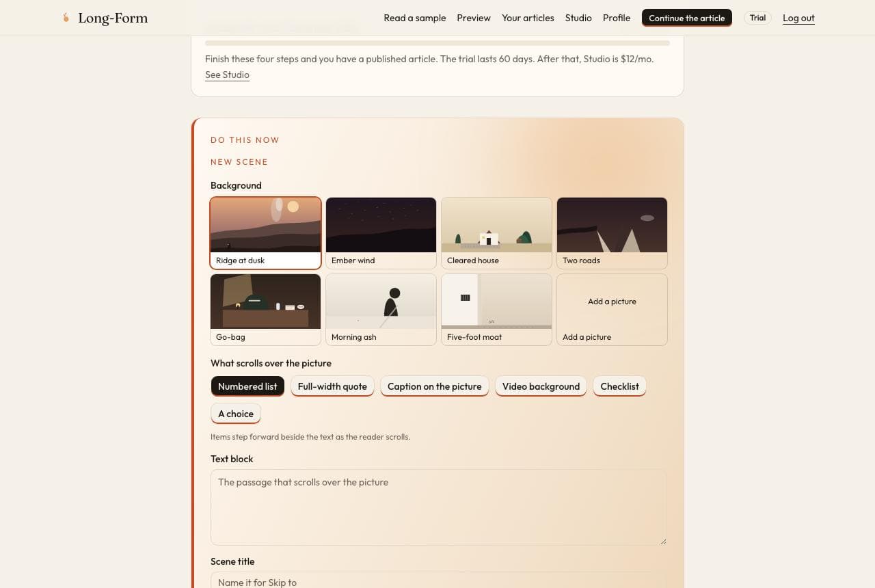Screen dimensions: 875x588
Task: Select Caption on the picture option
Action: coord(435,386)
